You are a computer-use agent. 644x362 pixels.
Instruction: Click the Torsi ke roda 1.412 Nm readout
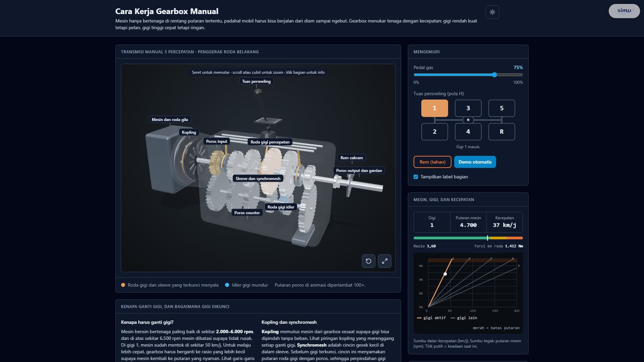pos(498,246)
